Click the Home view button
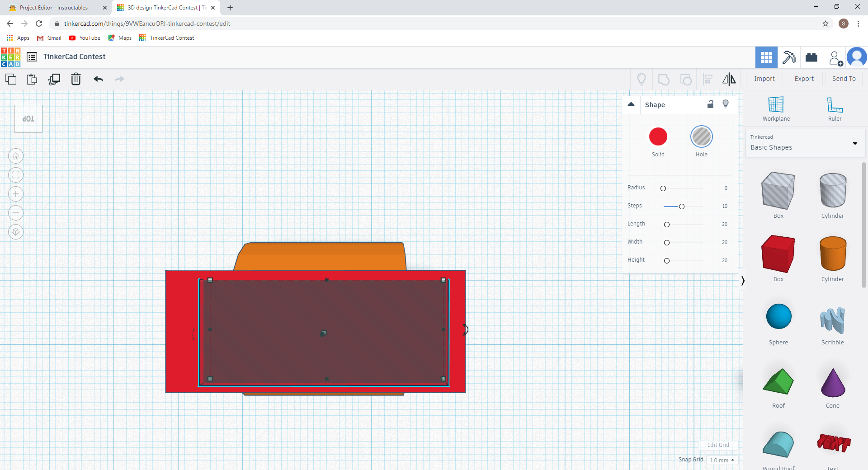Screen dimensions: 868x470 [16, 156]
